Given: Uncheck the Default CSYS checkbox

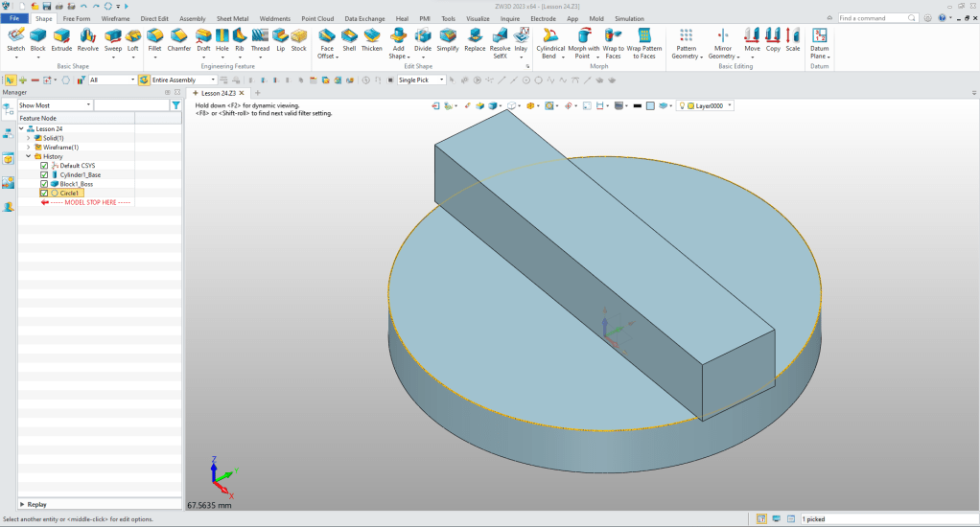Looking at the screenshot, I should coord(44,166).
